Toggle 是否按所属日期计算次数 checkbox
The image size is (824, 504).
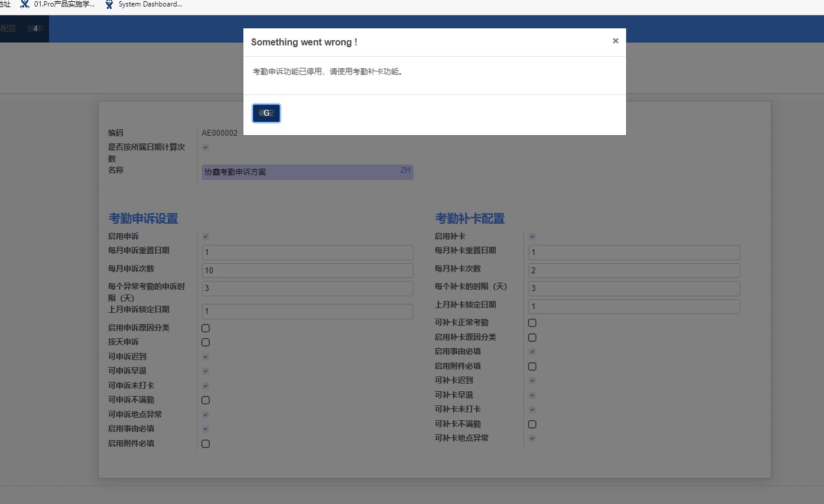(206, 148)
